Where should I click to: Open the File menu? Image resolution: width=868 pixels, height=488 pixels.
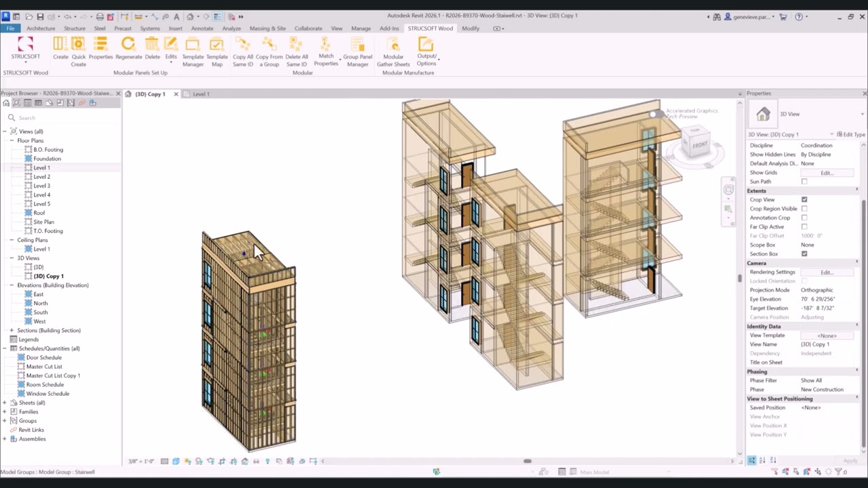(x=10, y=28)
